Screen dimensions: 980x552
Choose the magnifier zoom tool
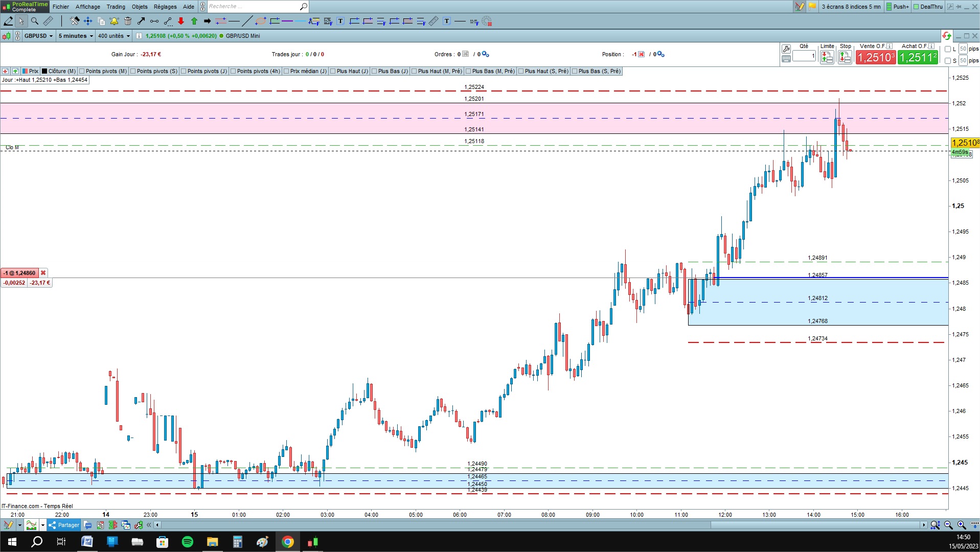point(35,21)
